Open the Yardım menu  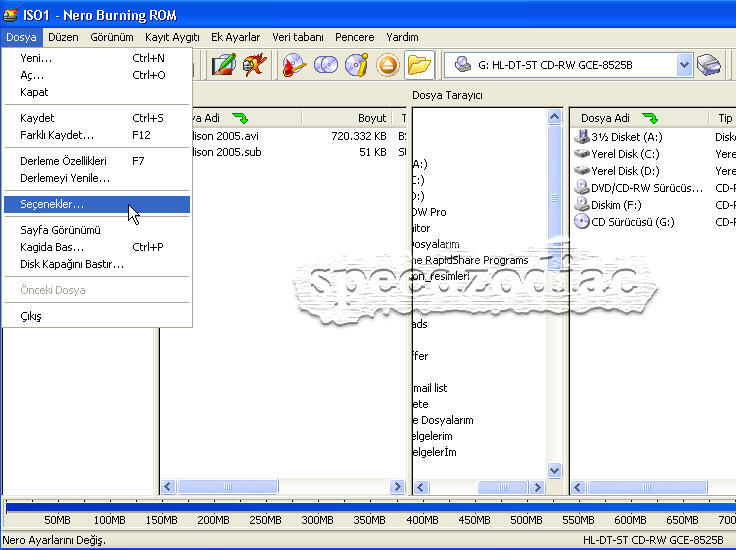click(x=402, y=37)
